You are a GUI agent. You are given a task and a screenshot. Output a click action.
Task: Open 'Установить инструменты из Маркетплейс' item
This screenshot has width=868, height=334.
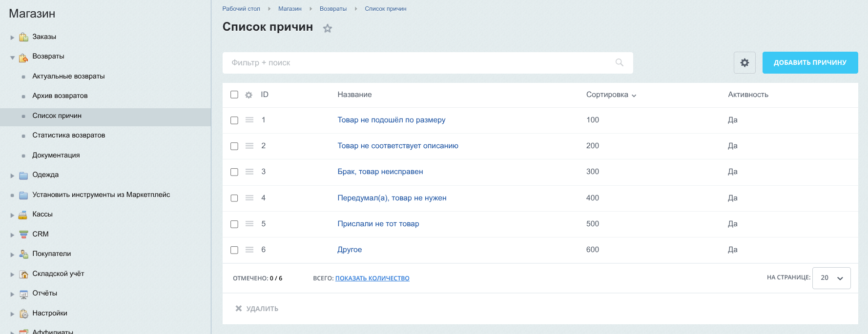pyautogui.click(x=101, y=195)
